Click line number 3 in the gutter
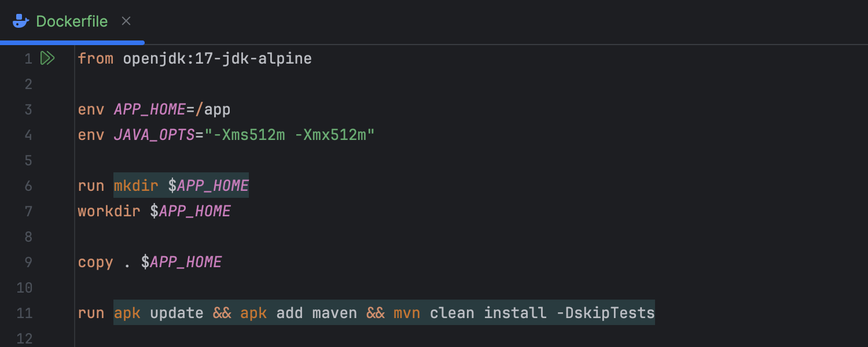The width and height of the screenshot is (868, 347). (x=28, y=110)
